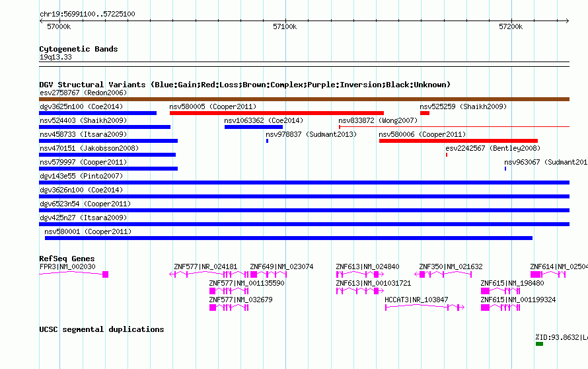588x369 pixels.
Task: Click the DGV Structural Variants track title
Action: pyautogui.click(x=245, y=85)
